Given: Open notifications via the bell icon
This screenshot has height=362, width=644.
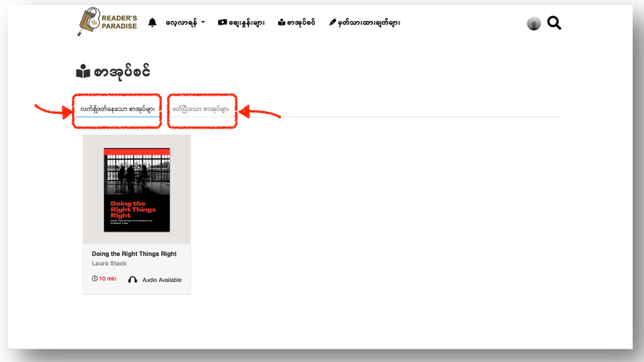Looking at the screenshot, I should tap(152, 23).
